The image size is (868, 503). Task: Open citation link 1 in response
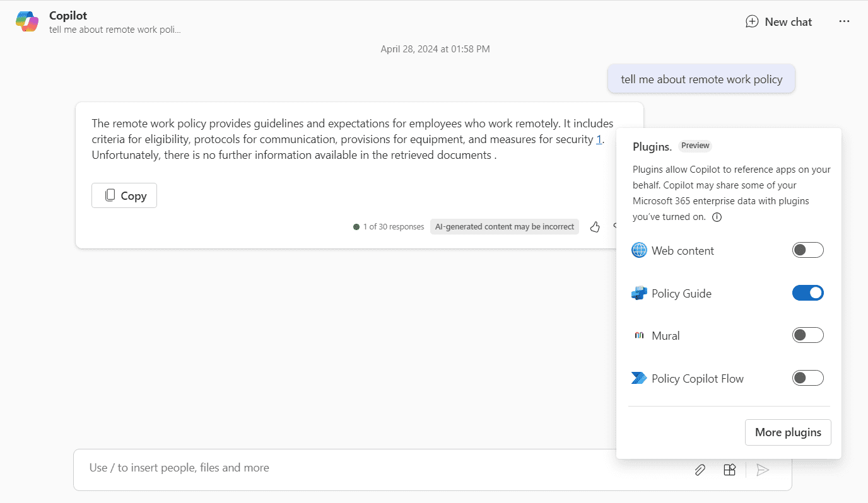pyautogui.click(x=599, y=140)
